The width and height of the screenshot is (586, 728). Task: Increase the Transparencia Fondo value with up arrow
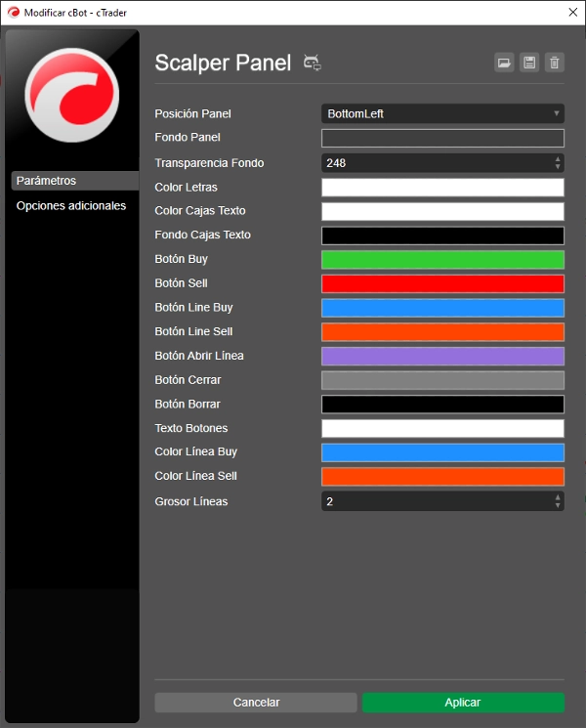pyautogui.click(x=558, y=159)
